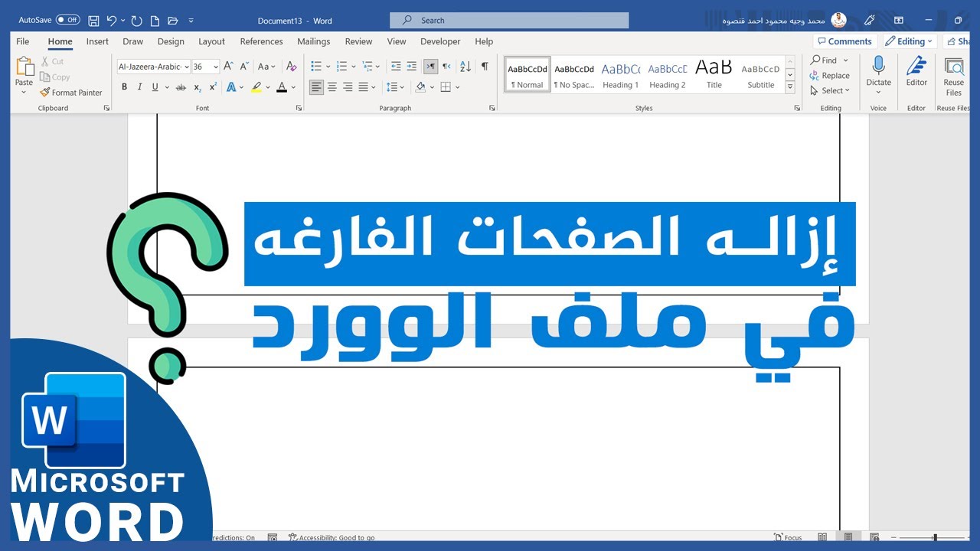Viewport: 980px width, 551px height.
Task: Open the Font dialog launcher
Action: pos(299,108)
